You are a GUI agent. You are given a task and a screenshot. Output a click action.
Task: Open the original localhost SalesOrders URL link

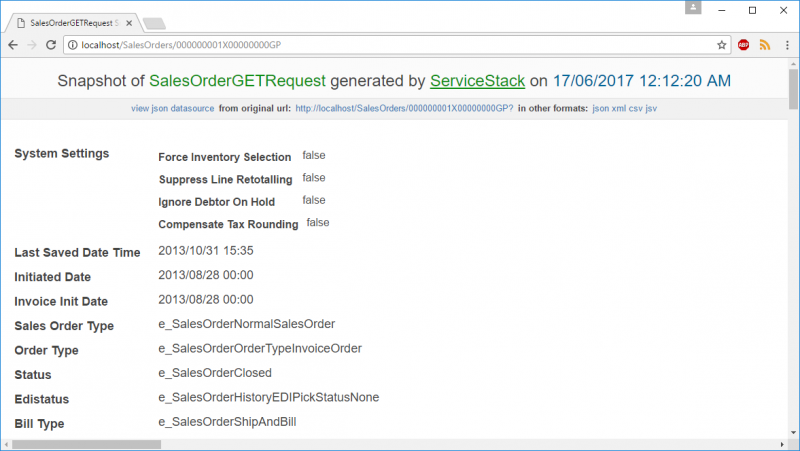(404, 108)
